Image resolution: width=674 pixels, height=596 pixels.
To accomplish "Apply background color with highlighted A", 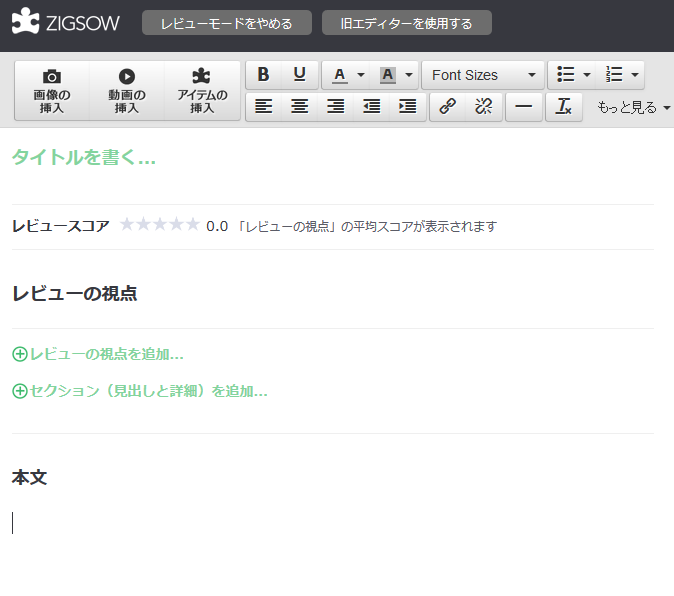I will (x=388, y=75).
